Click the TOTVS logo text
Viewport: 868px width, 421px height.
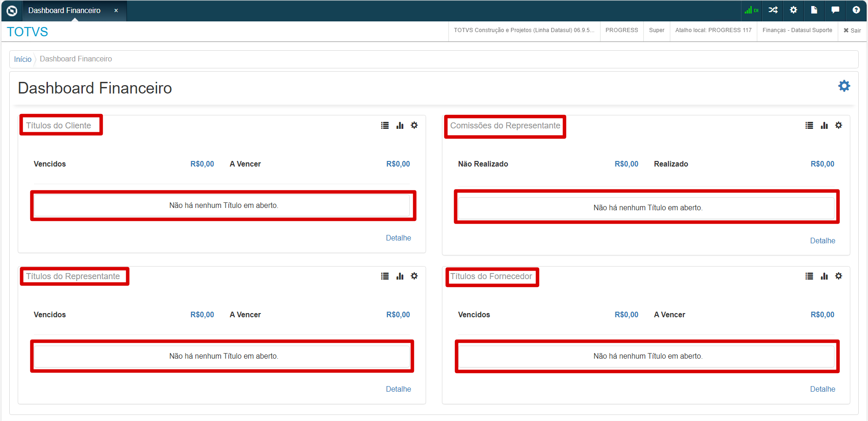tap(27, 32)
